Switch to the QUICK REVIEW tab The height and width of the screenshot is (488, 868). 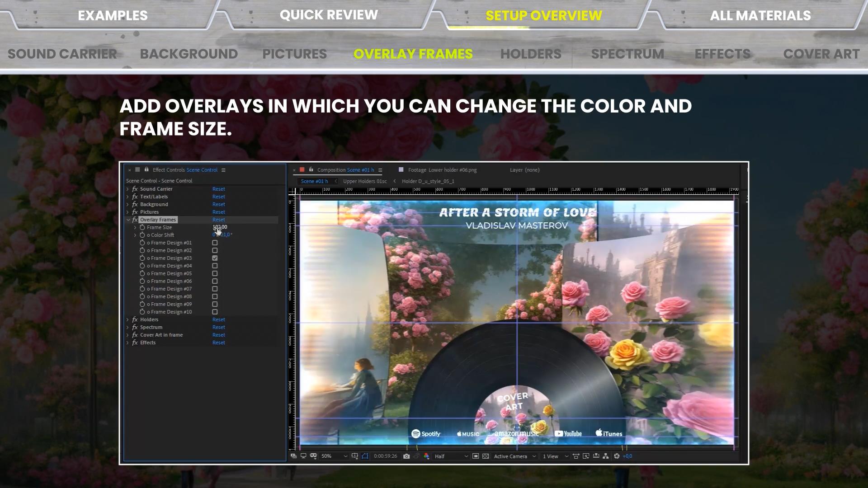pyautogui.click(x=329, y=15)
